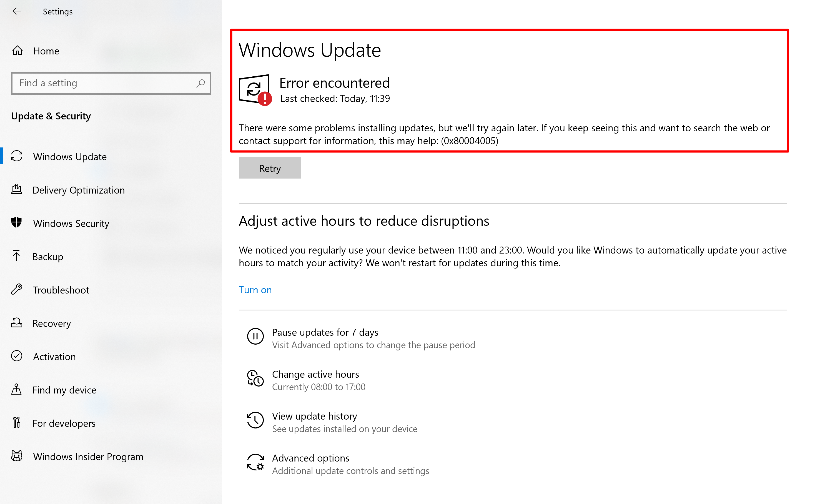Click the Activation checkmark circle icon
This screenshot has width=835, height=504.
16,356
